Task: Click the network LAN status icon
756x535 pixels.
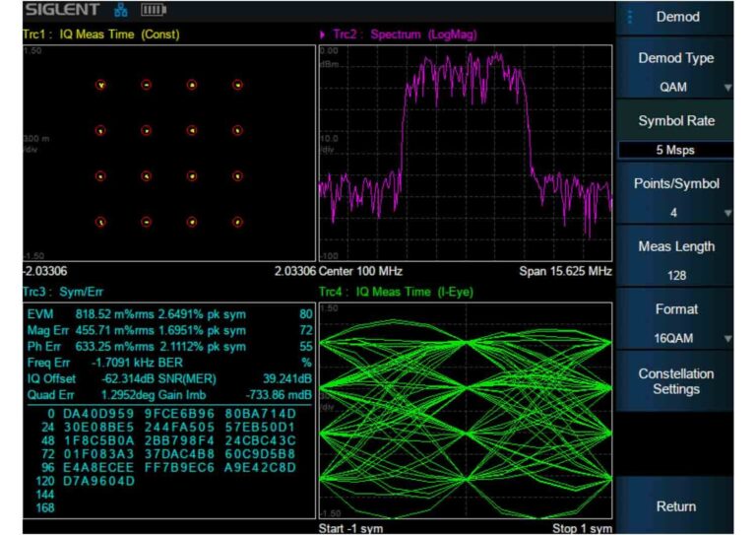Action: pyautogui.click(x=121, y=10)
